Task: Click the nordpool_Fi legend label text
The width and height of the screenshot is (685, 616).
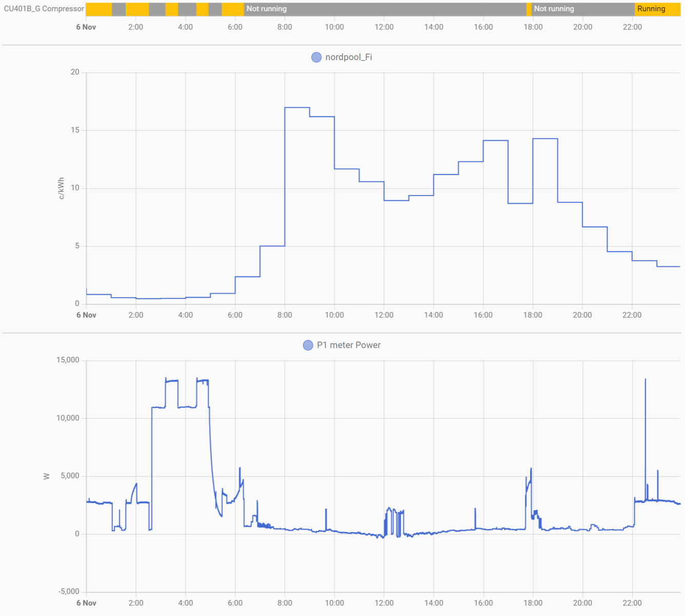Action: pos(348,57)
